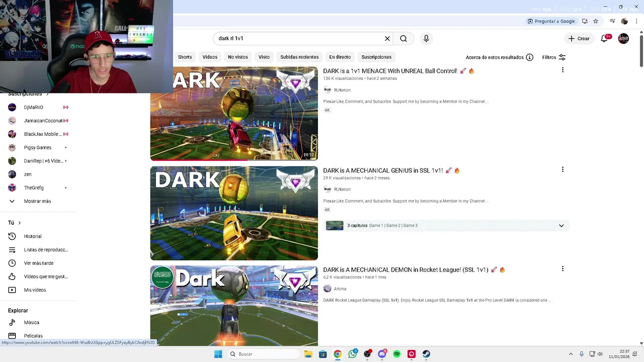This screenshot has height=362, width=644.
Task: Open the DaniRep subscription
Action: [38, 161]
